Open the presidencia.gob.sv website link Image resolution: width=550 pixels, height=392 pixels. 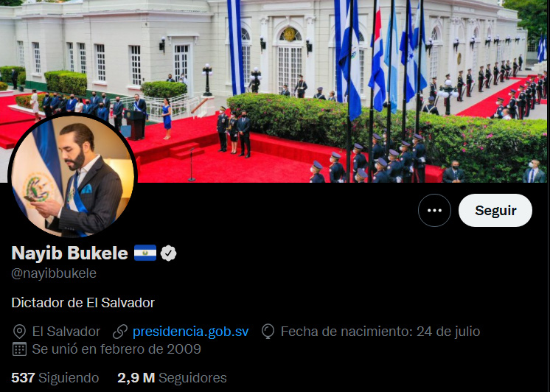click(190, 332)
